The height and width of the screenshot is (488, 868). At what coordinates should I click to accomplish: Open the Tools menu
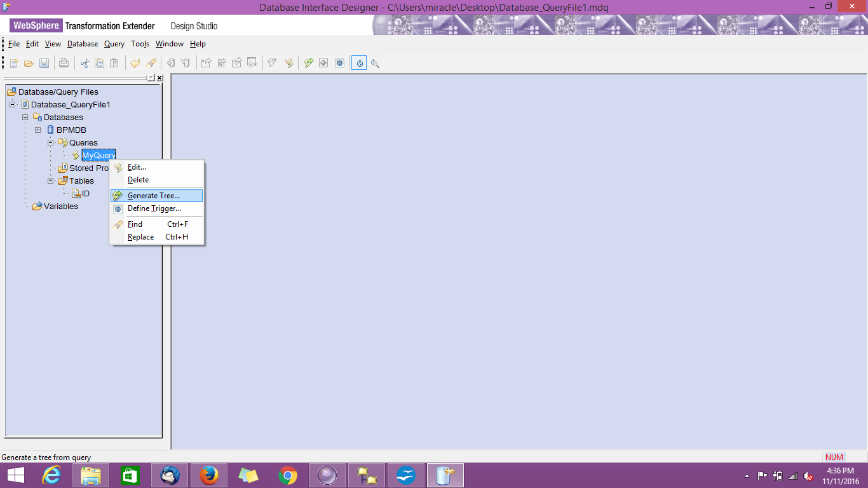tap(140, 44)
